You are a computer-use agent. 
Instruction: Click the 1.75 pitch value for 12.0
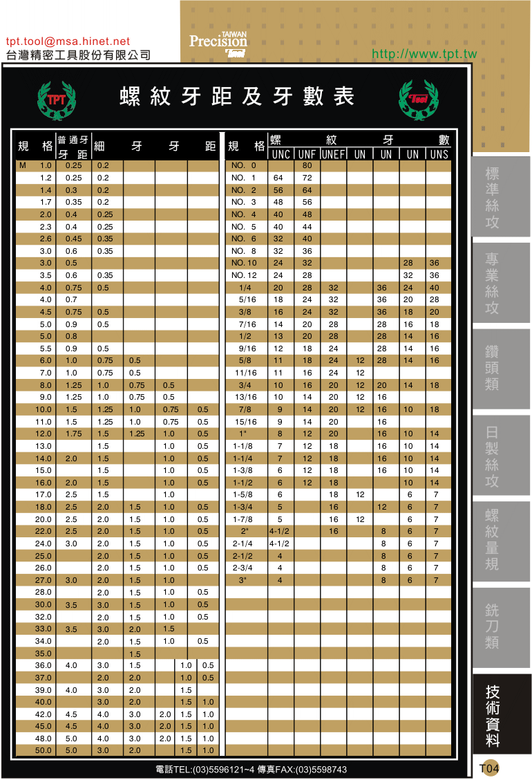click(74, 434)
